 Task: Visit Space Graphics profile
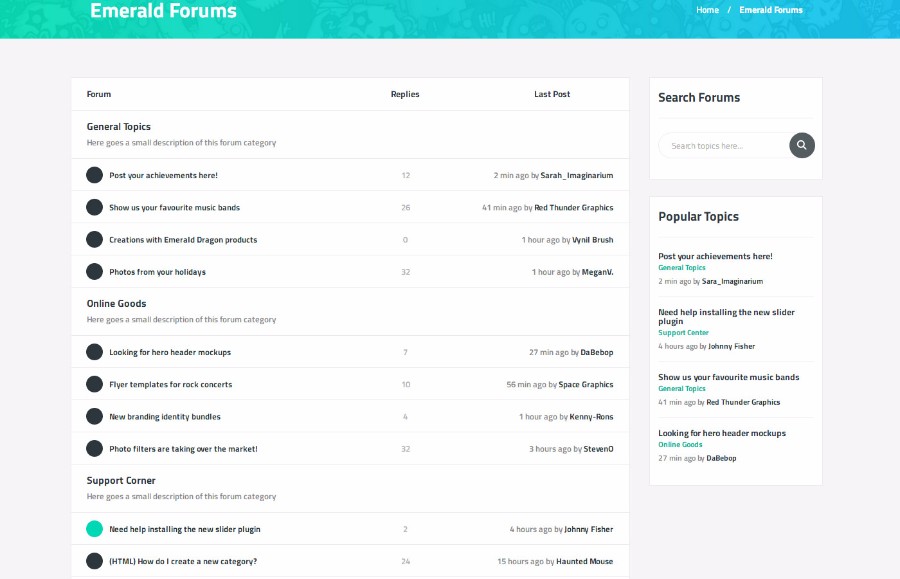(x=585, y=384)
